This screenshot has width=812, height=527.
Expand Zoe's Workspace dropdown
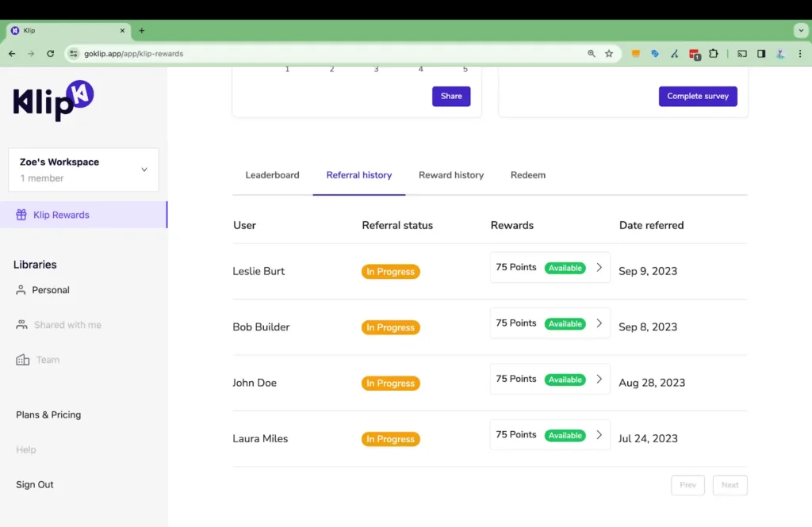click(144, 170)
